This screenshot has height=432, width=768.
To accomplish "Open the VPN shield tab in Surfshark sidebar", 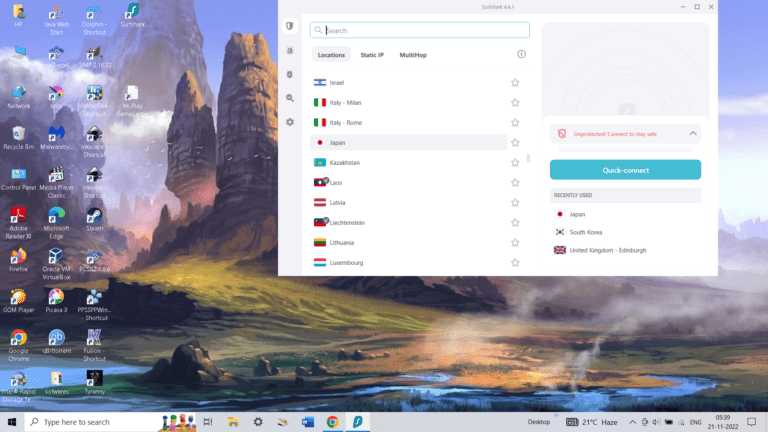I will coord(289,26).
